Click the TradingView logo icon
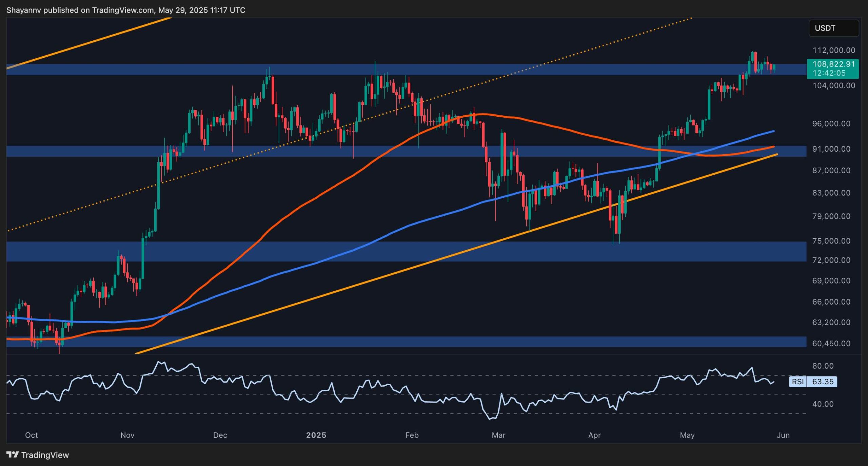Viewport: 868px width, 466px height. click(13, 455)
